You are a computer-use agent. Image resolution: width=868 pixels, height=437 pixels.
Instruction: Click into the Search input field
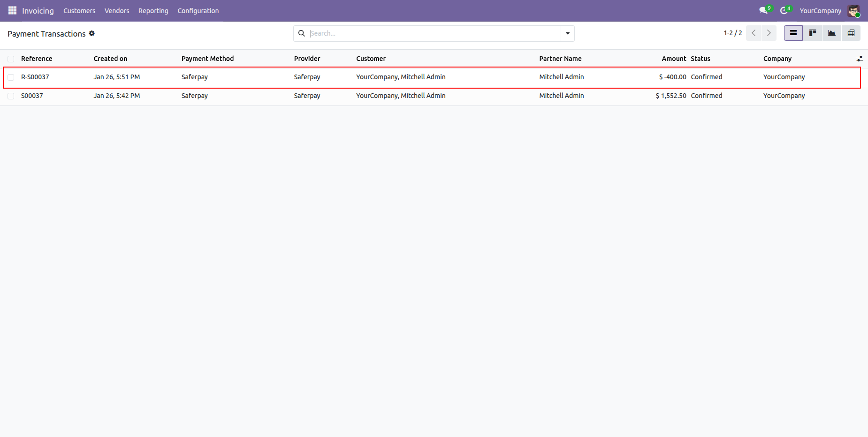tap(434, 33)
